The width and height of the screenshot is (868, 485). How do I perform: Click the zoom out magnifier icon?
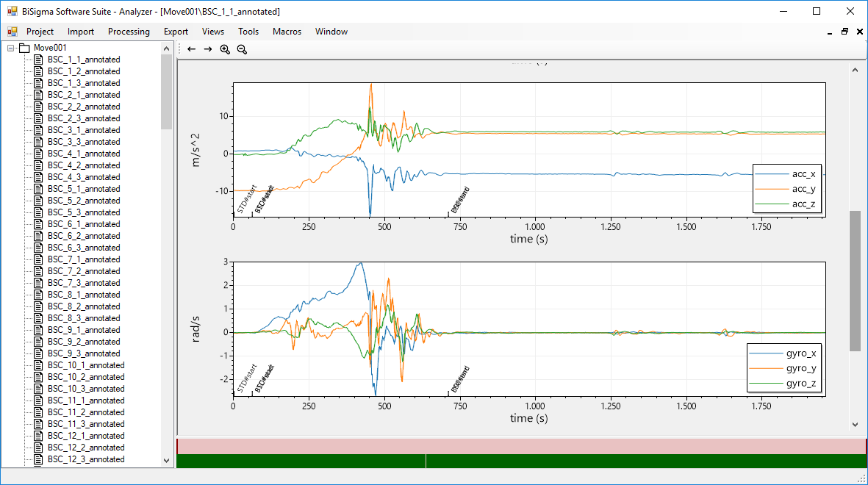[242, 49]
